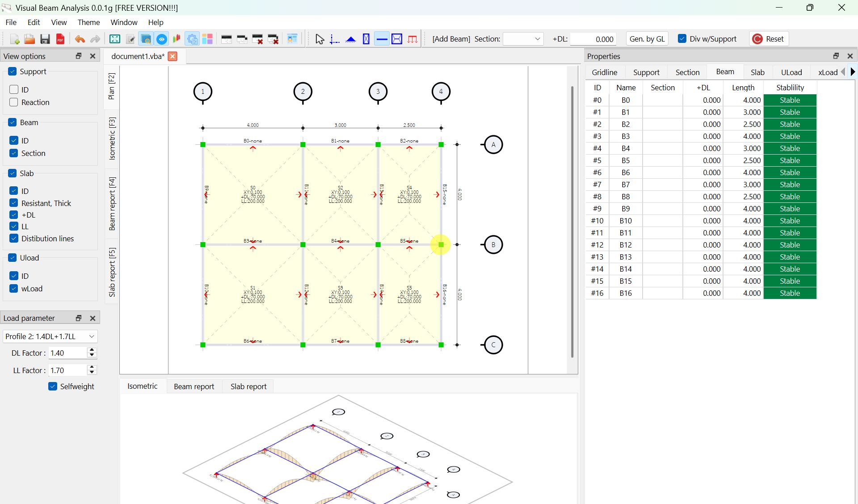
Task: Click the Reset button
Action: (769, 39)
